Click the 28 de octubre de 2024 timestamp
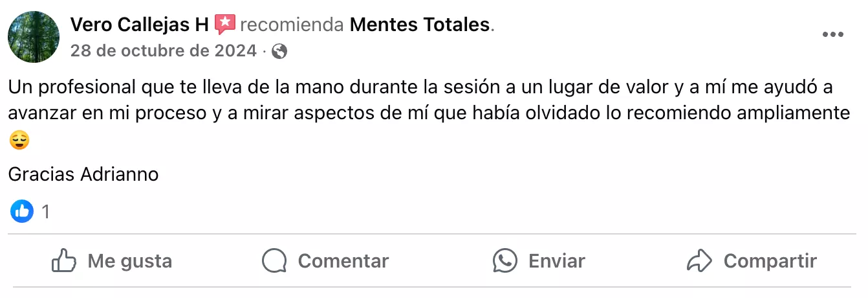The width and height of the screenshot is (868, 298). pos(163,51)
